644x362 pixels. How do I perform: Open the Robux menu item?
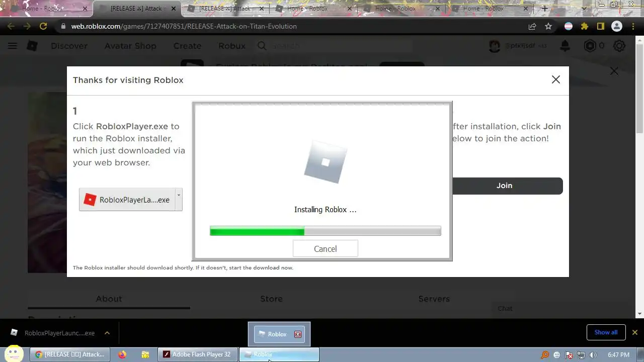click(x=232, y=46)
